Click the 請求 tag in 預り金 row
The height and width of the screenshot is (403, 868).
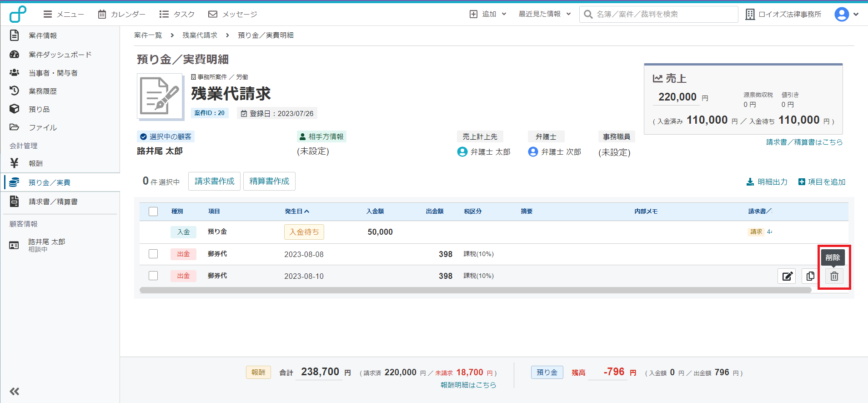[756, 232]
